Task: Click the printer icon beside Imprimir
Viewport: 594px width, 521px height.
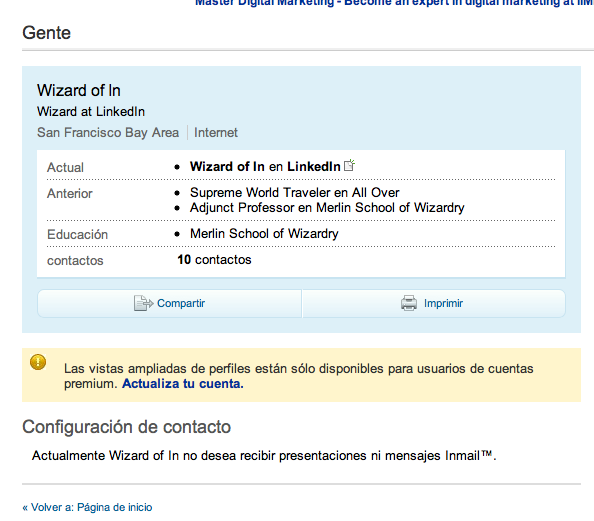Action: 409,303
